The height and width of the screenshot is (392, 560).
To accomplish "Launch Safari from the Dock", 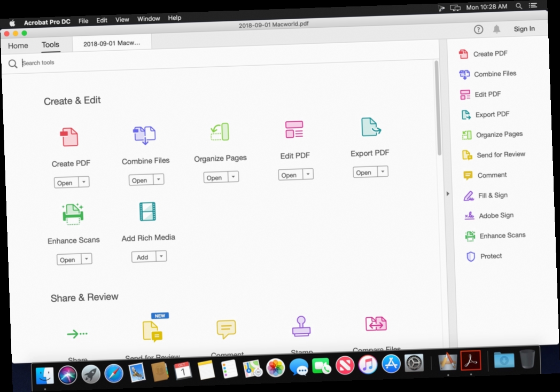I will tap(114, 373).
